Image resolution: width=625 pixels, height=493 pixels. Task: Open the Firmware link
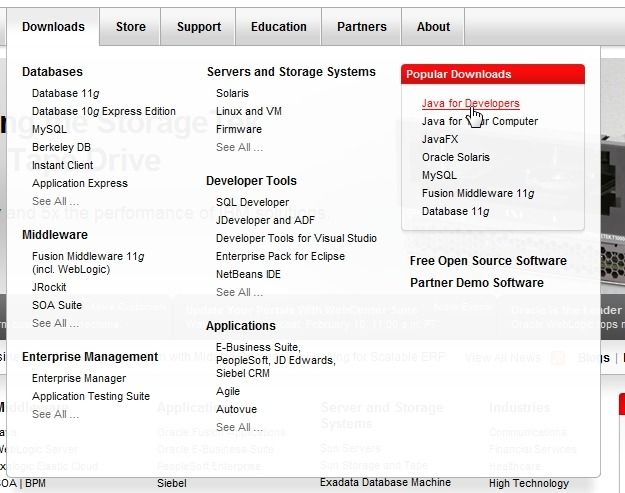pyautogui.click(x=239, y=129)
